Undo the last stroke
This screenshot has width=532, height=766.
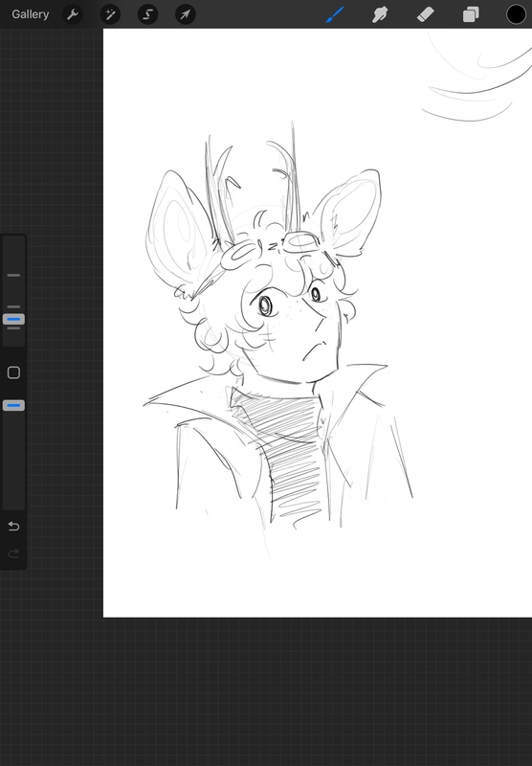pyautogui.click(x=13, y=526)
